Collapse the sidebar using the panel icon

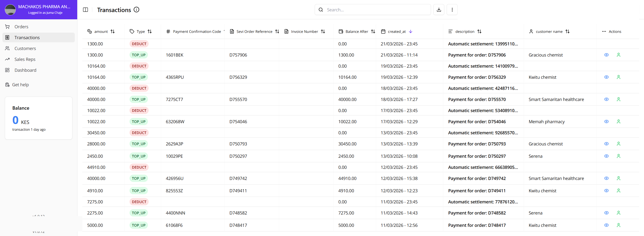[85, 9]
